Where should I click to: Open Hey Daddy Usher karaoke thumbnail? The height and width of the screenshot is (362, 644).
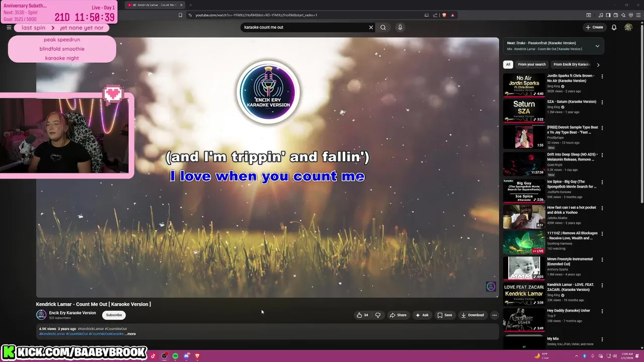pyautogui.click(x=524, y=320)
